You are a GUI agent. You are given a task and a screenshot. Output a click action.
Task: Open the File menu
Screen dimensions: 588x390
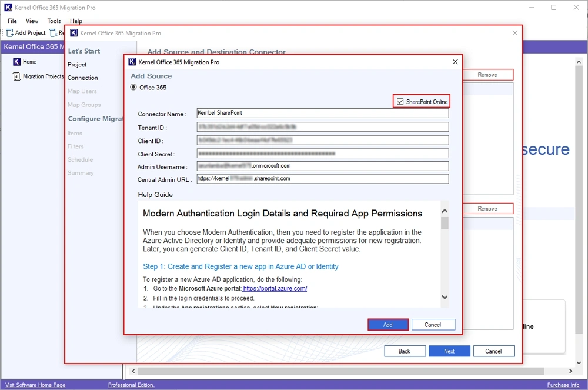click(11, 21)
